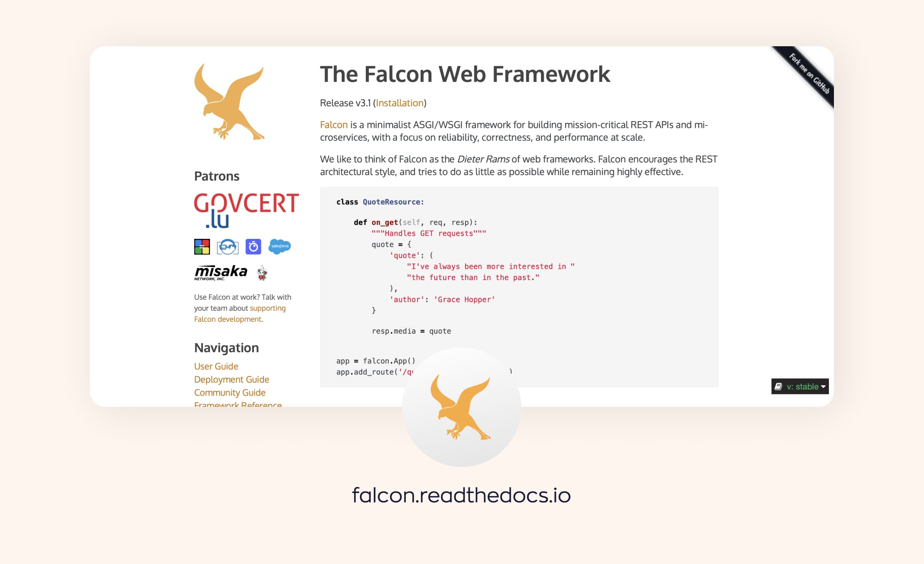Click the colorful grid patron icon
The width and height of the screenshot is (924, 564).
click(203, 246)
